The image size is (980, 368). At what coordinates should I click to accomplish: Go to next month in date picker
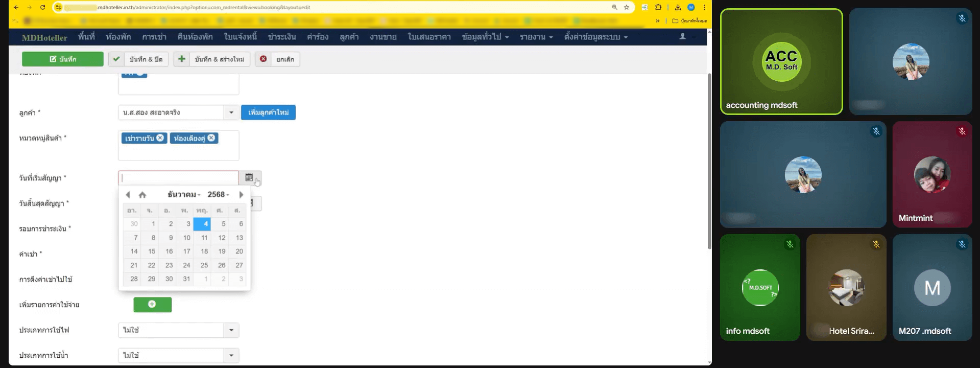click(241, 195)
